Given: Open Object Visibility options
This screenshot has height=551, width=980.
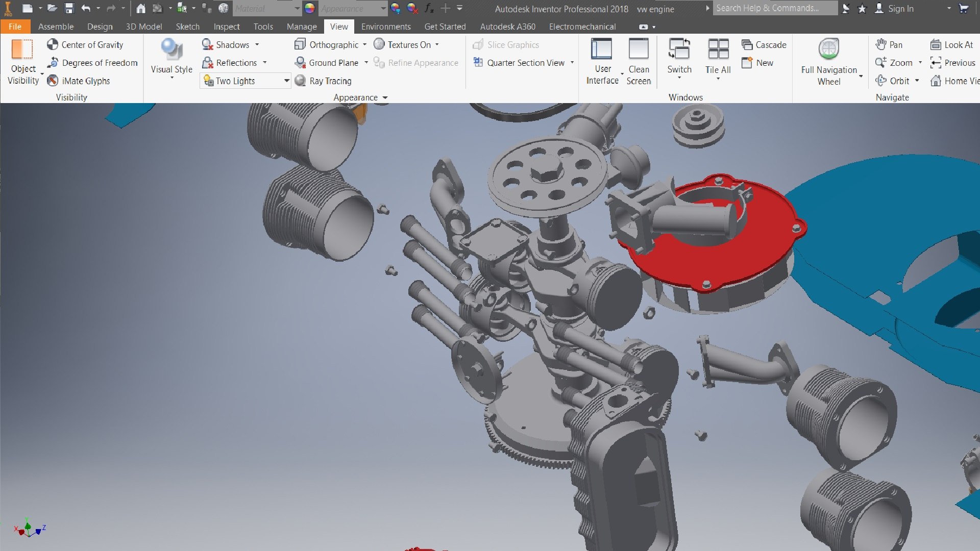Looking at the screenshot, I should click(x=23, y=62).
